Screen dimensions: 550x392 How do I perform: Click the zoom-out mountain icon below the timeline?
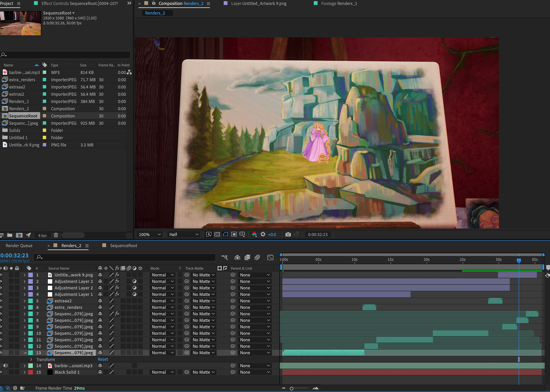284,388
